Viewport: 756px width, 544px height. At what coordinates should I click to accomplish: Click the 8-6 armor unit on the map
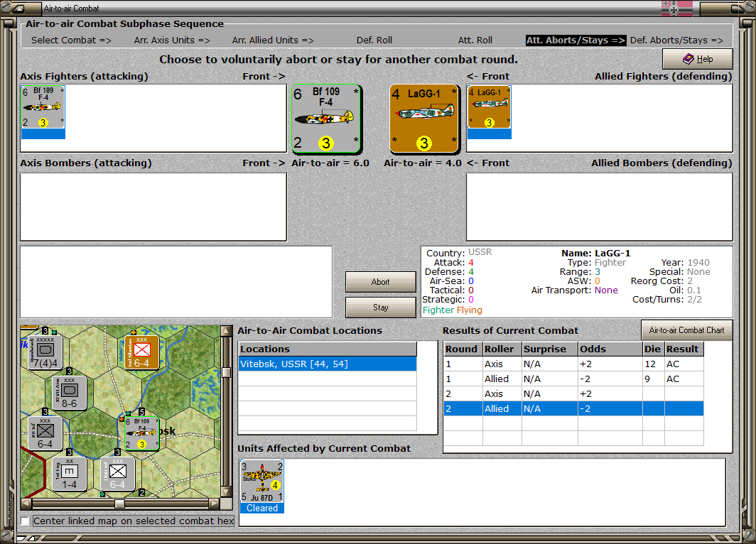coord(70,393)
